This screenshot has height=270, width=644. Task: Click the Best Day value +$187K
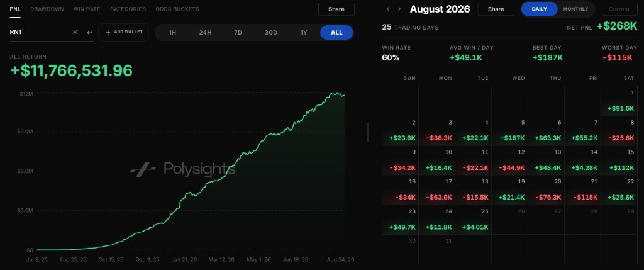click(548, 58)
